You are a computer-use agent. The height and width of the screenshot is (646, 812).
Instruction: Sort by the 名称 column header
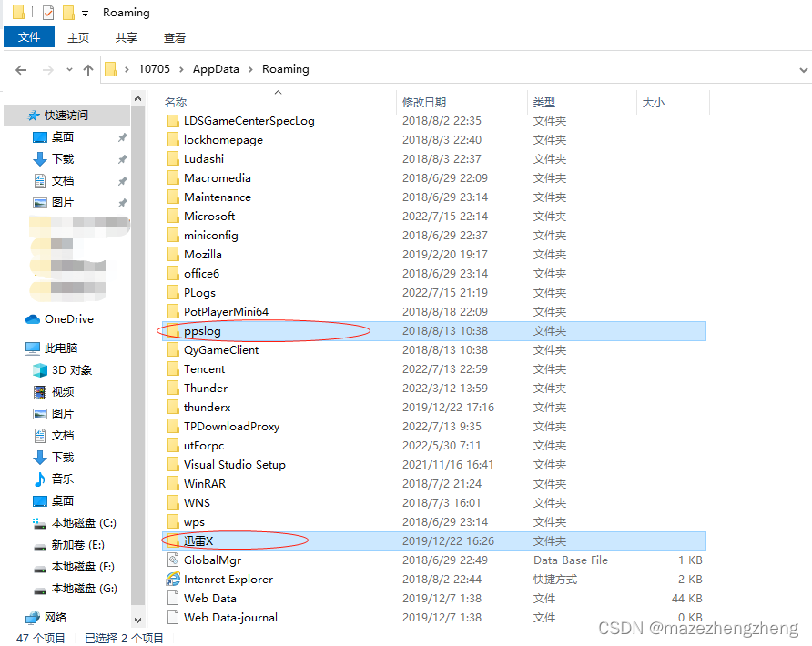tap(176, 103)
